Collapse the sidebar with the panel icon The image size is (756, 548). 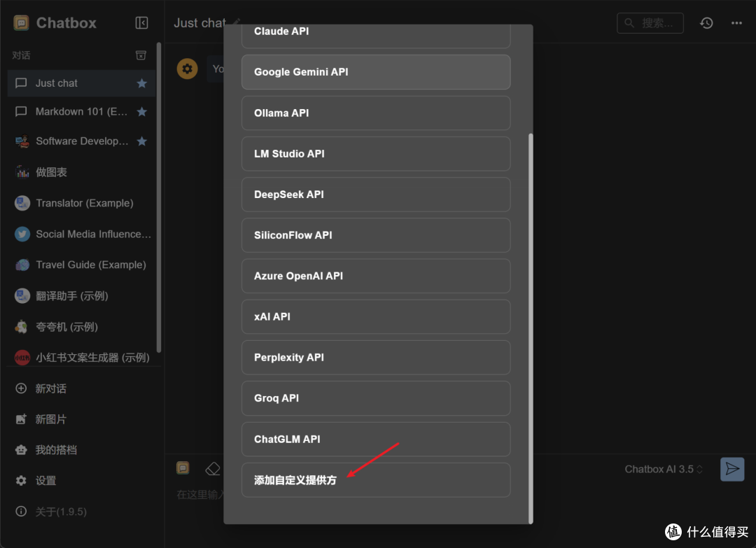point(141,22)
